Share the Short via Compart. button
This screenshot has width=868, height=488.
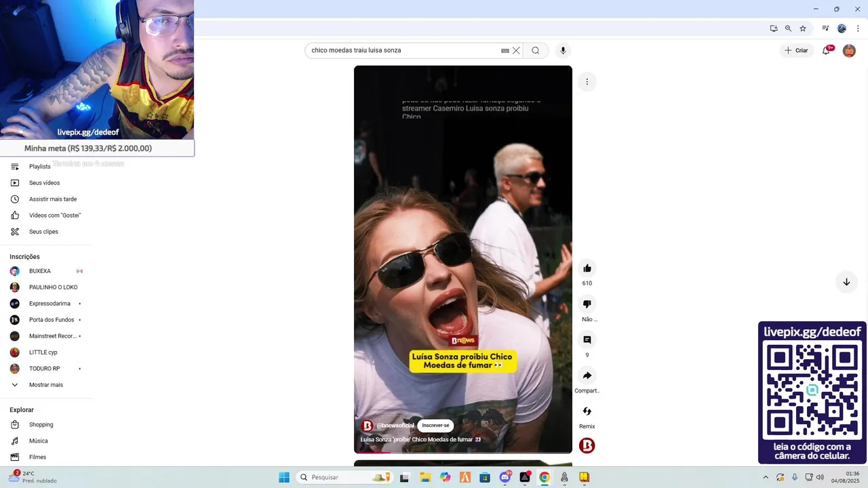[587, 375]
